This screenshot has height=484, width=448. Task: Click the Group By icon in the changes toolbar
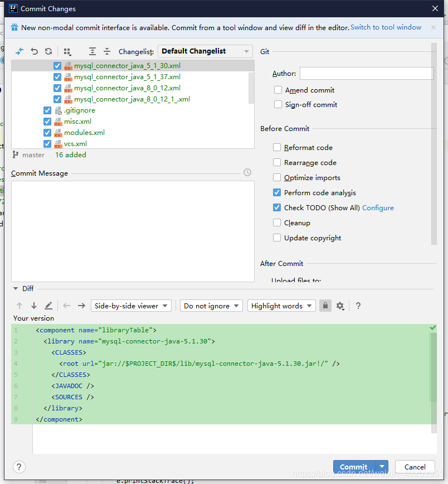pyautogui.click(x=67, y=51)
